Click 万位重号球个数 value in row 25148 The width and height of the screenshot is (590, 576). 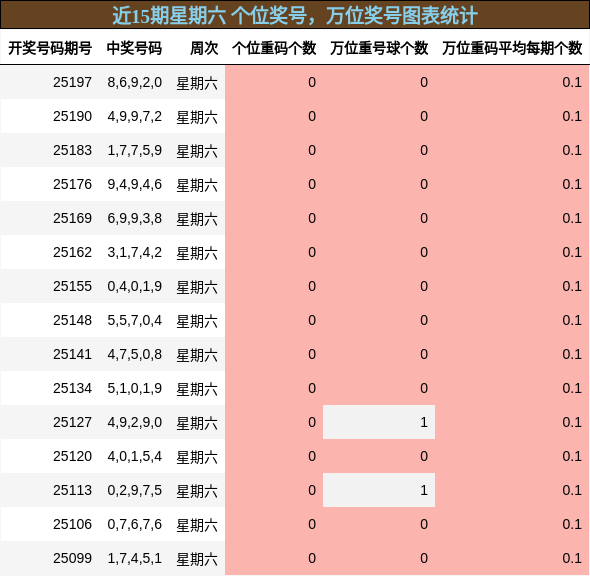pyautogui.click(x=424, y=320)
